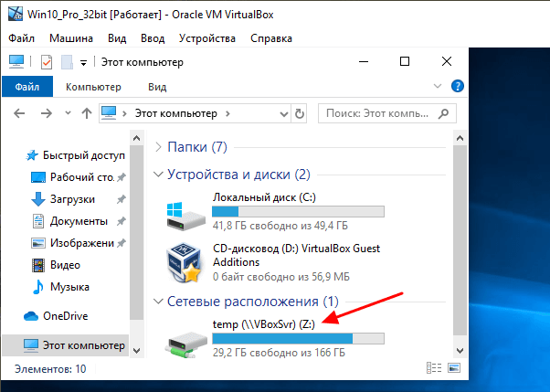Open the ribbon help question mark icon

click(458, 86)
